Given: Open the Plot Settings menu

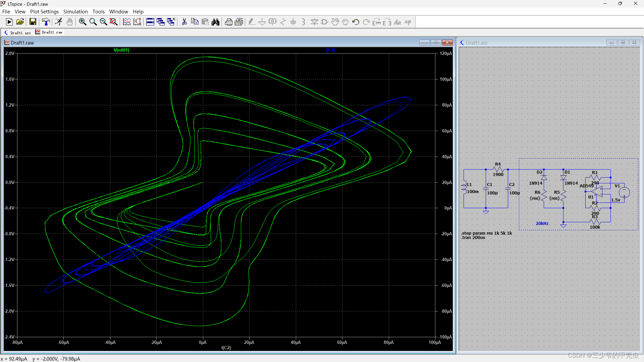Looking at the screenshot, I should tap(44, 12).
